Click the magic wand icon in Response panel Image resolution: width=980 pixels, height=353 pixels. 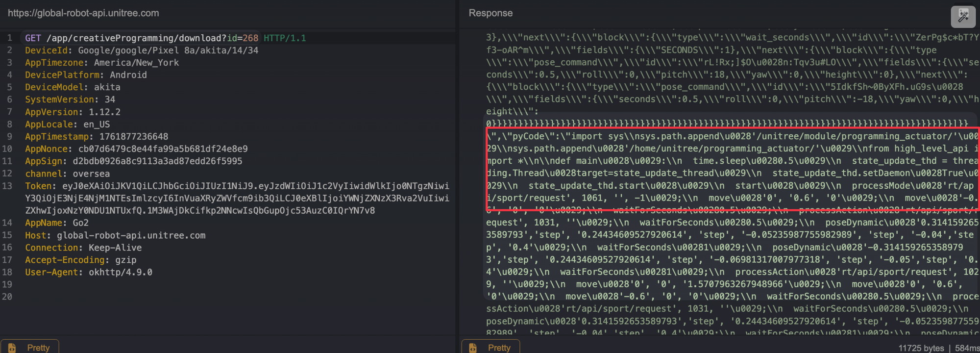click(x=963, y=17)
